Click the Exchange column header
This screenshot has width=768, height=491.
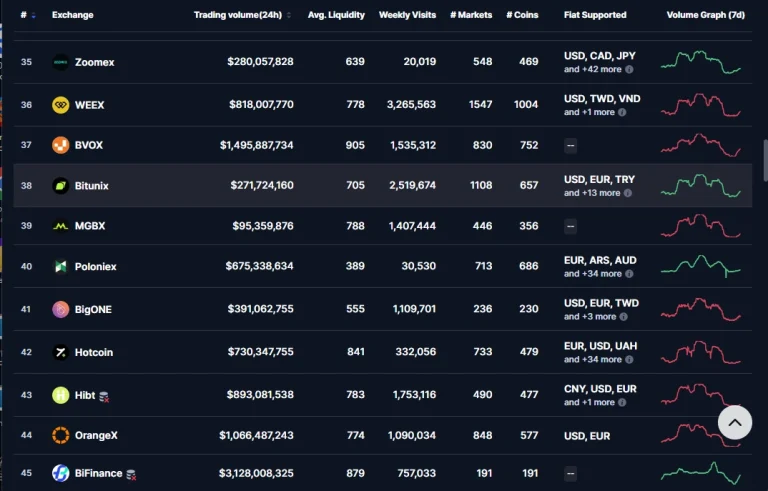(72, 15)
